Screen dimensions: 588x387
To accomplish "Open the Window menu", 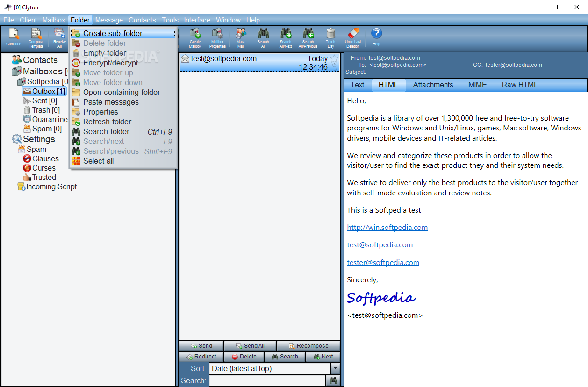I will tap(228, 20).
